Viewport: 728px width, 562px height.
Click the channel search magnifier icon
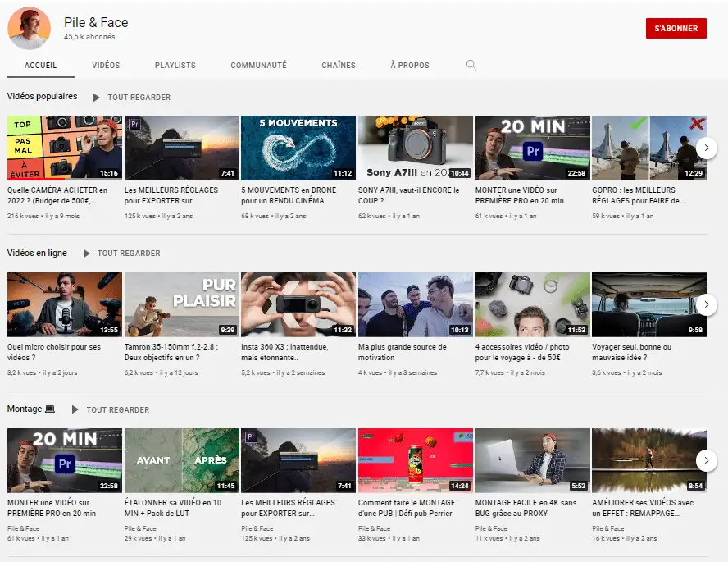471,65
